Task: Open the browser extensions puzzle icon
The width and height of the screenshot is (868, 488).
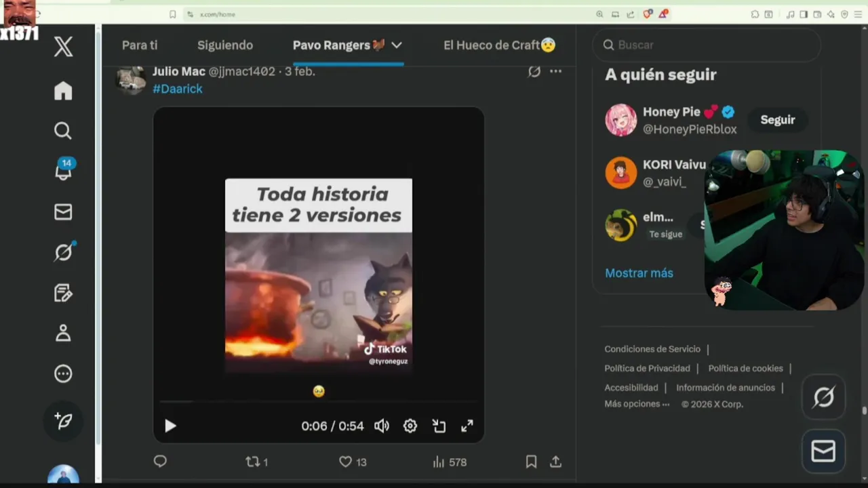Action: (755, 14)
